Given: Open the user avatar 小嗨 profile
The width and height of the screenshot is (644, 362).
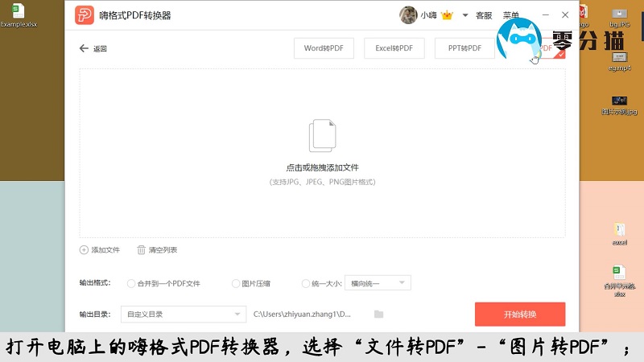Looking at the screenshot, I should (x=408, y=15).
